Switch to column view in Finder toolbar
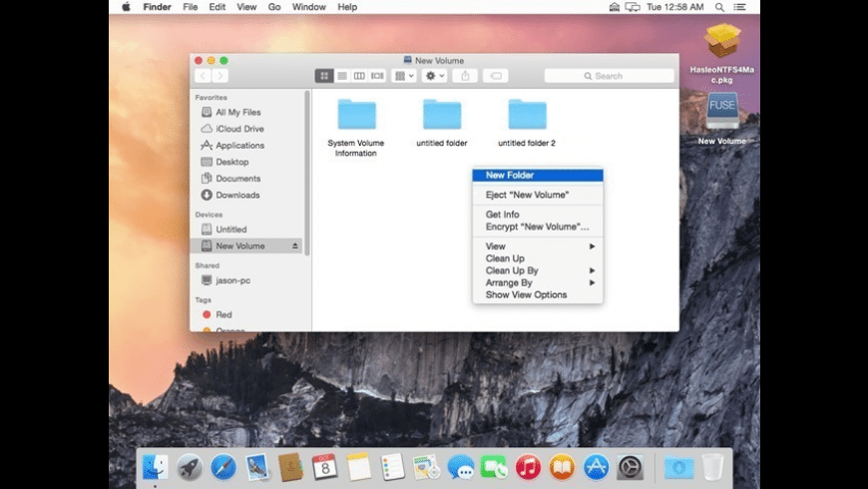The height and width of the screenshot is (489, 868). [359, 76]
